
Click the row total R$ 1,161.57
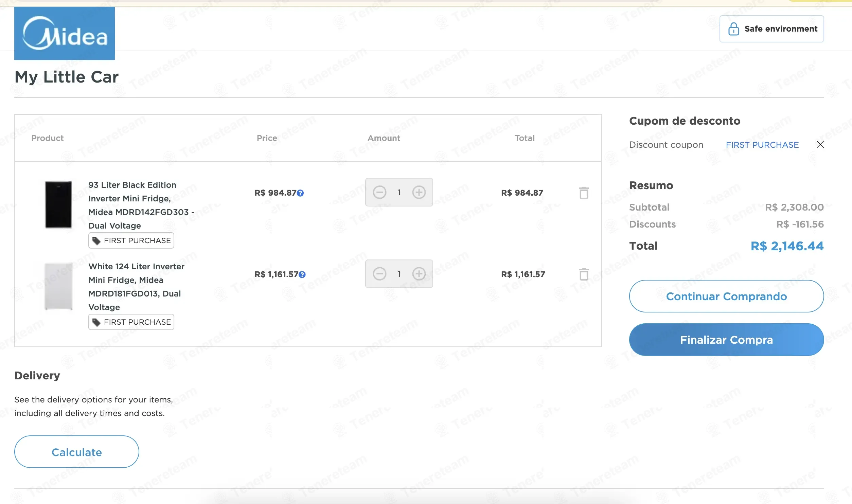click(x=523, y=274)
